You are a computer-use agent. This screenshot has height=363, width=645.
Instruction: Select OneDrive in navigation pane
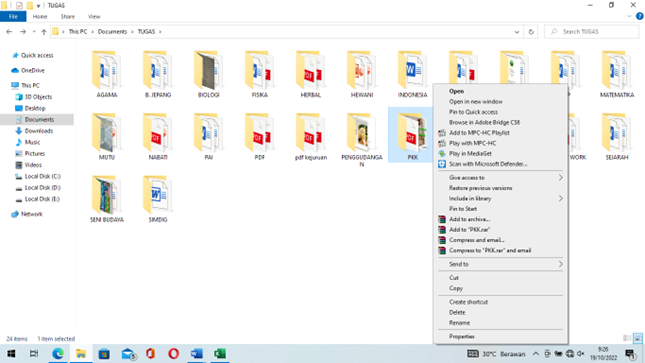click(x=32, y=70)
